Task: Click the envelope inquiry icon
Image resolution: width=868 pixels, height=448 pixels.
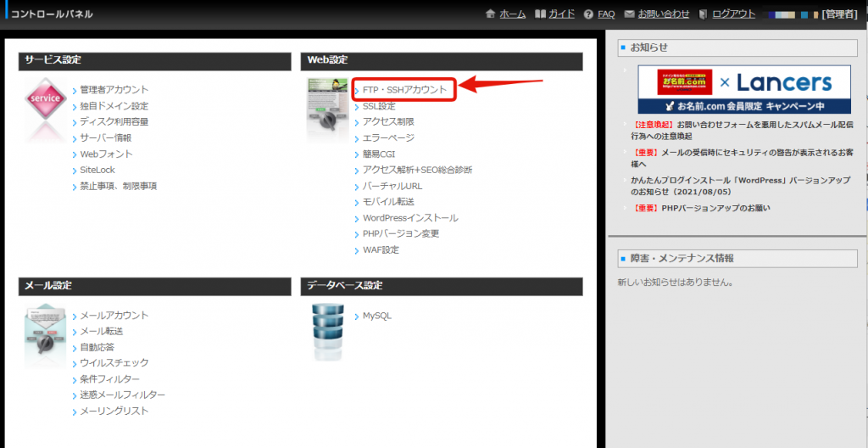Action: tap(629, 14)
